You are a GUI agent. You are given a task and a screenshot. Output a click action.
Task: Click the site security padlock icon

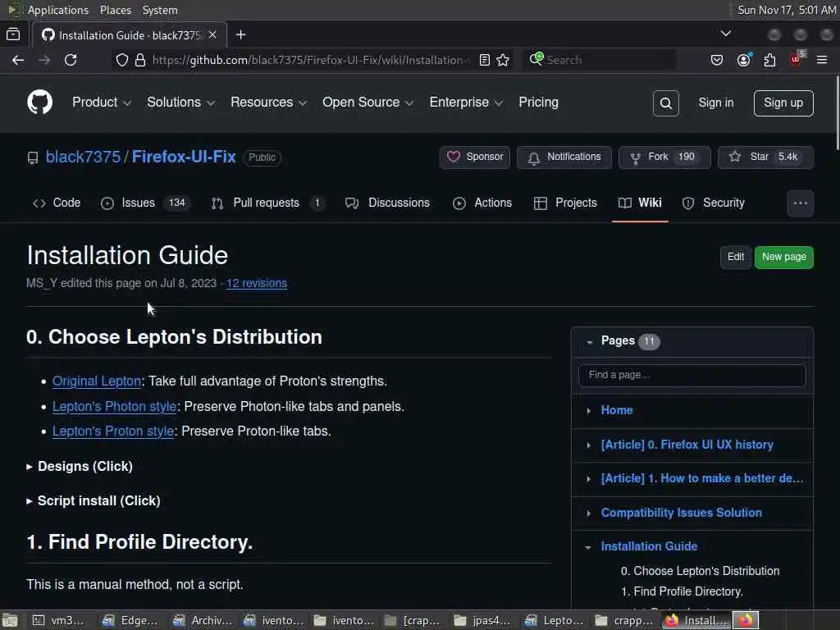coord(140,60)
